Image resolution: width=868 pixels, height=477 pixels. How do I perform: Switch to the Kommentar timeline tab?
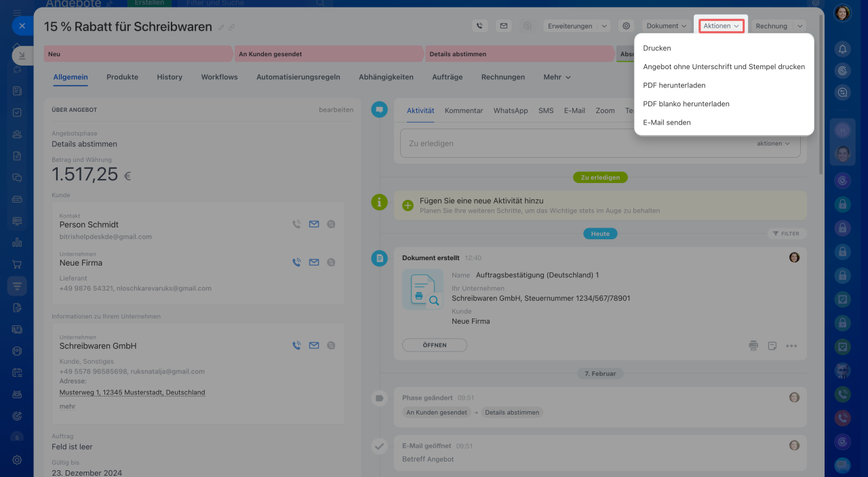click(x=464, y=110)
